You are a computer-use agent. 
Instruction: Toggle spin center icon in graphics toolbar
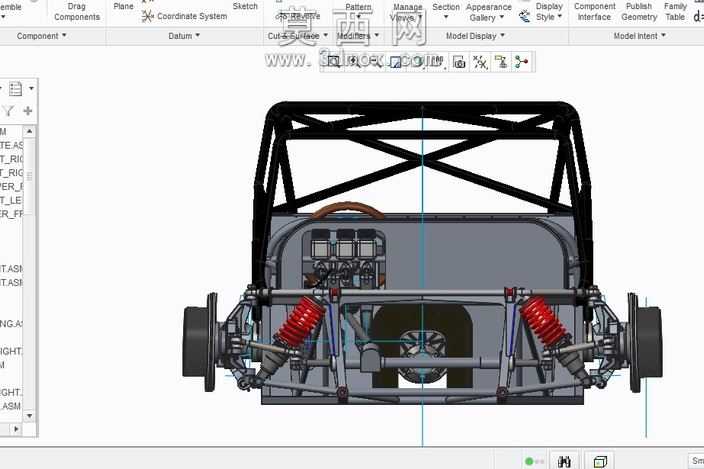pyautogui.click(x=521, y=62)
